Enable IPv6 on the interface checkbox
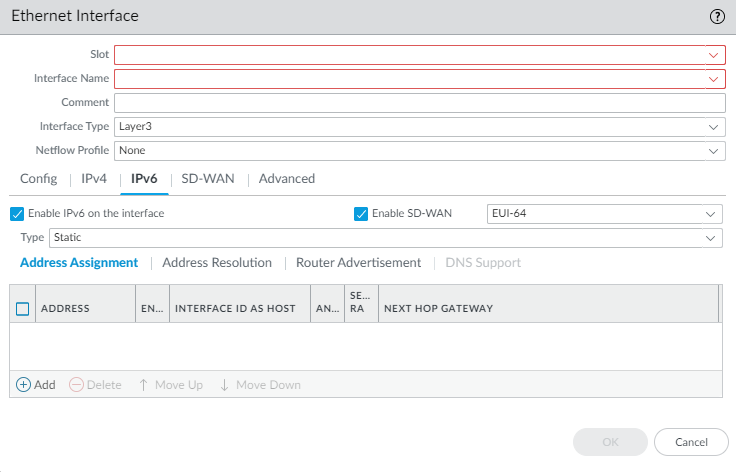Screen dimensions: 736x472 pos(16,214)
